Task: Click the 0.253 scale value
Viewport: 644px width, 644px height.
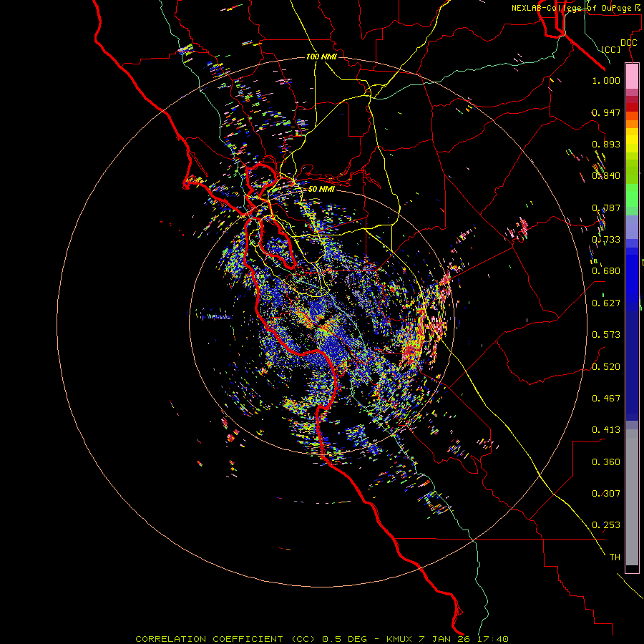Action: (x=606, y=525)
